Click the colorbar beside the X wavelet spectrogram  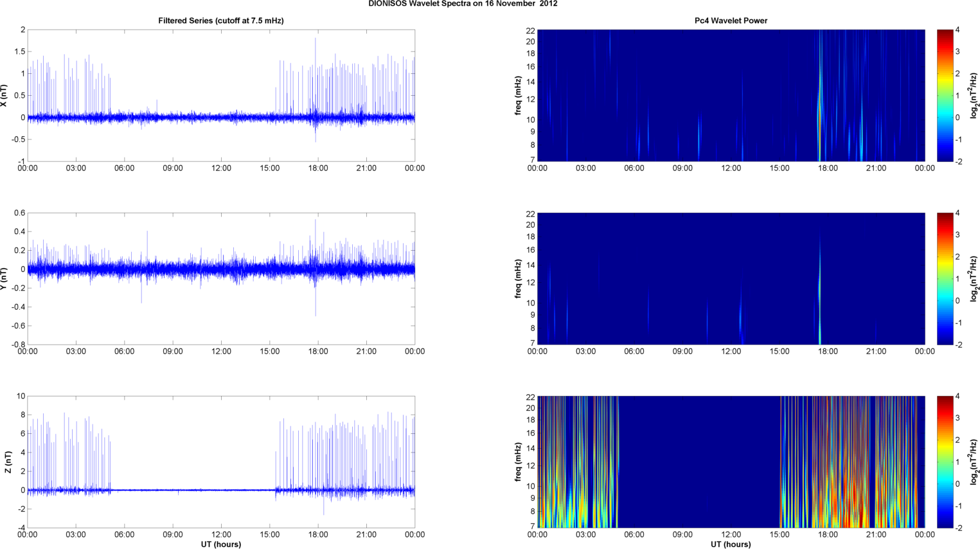click(945, 95)
